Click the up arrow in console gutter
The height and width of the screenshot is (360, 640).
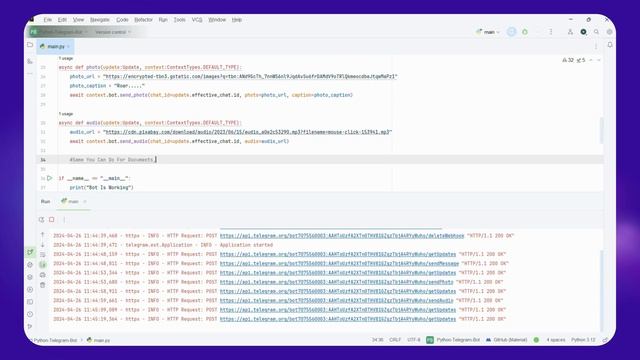42,235
